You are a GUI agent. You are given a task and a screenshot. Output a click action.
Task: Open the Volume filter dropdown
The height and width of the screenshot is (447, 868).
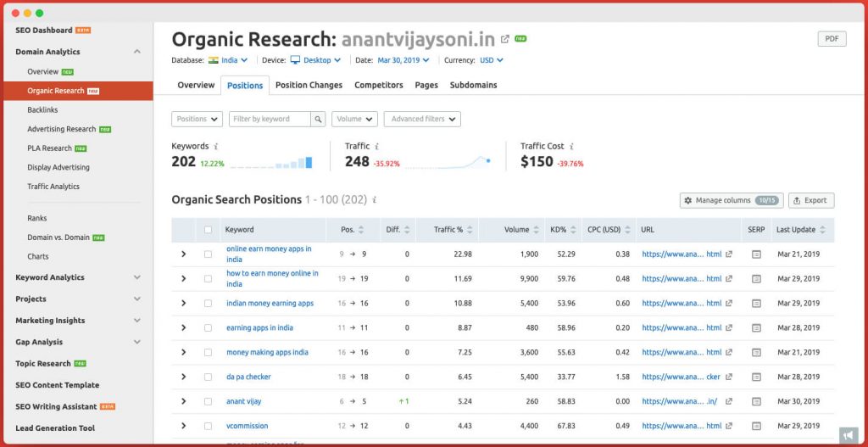click(x=355, y=119)
